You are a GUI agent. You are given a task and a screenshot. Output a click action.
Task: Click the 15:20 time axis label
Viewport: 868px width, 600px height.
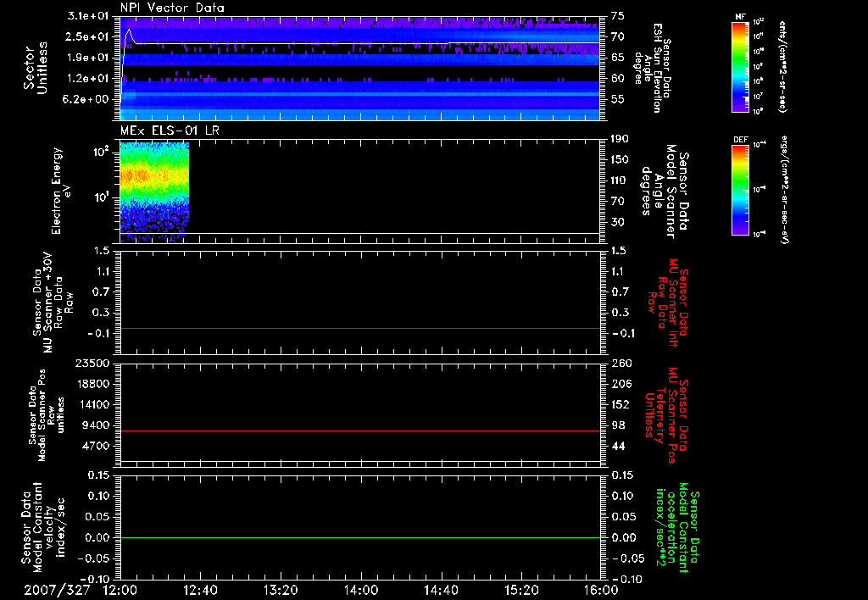coord(521,590)
